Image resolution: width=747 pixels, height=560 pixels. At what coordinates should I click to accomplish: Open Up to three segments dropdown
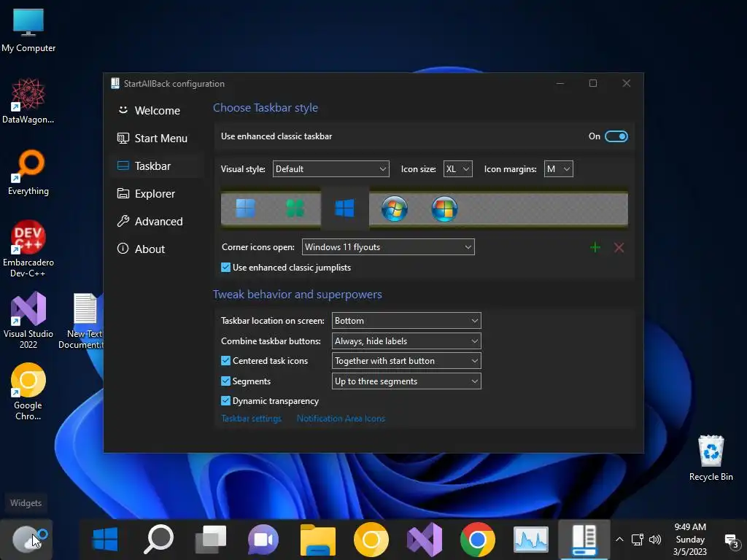coord(406,381)
